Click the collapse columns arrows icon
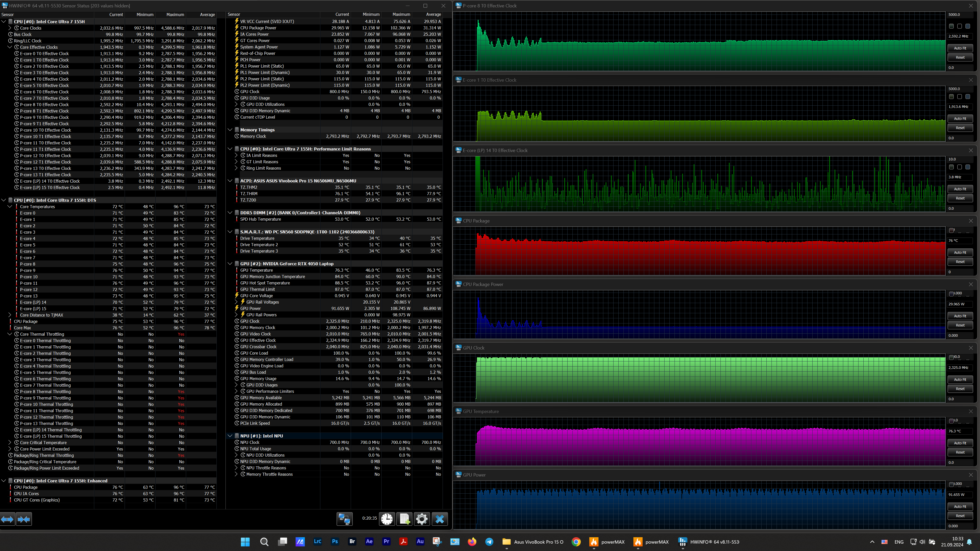Screen dimensions: 980x551 [23, 519]
